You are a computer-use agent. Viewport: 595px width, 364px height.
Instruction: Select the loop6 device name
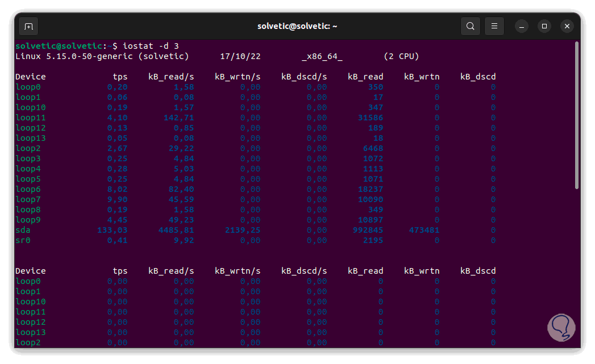pyautogui.click(x=28, y=190)
